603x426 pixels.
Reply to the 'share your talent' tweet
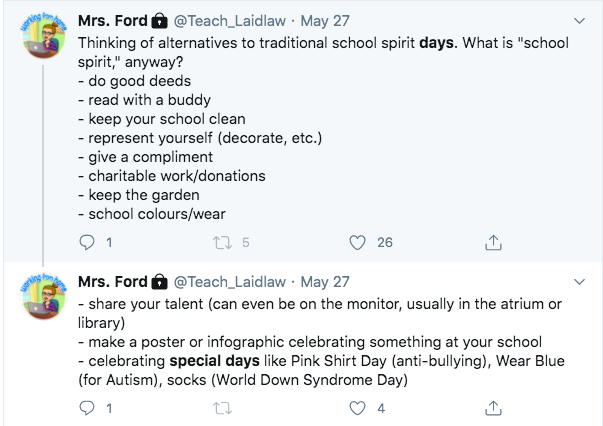coord(86,408)
